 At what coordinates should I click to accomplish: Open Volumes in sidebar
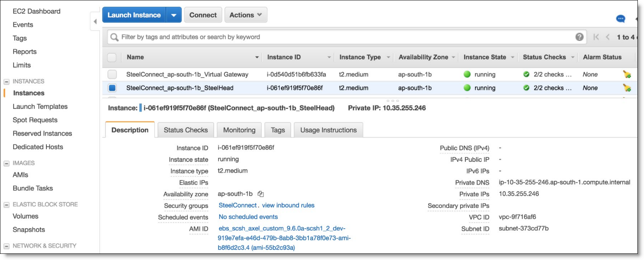point(26,216)
